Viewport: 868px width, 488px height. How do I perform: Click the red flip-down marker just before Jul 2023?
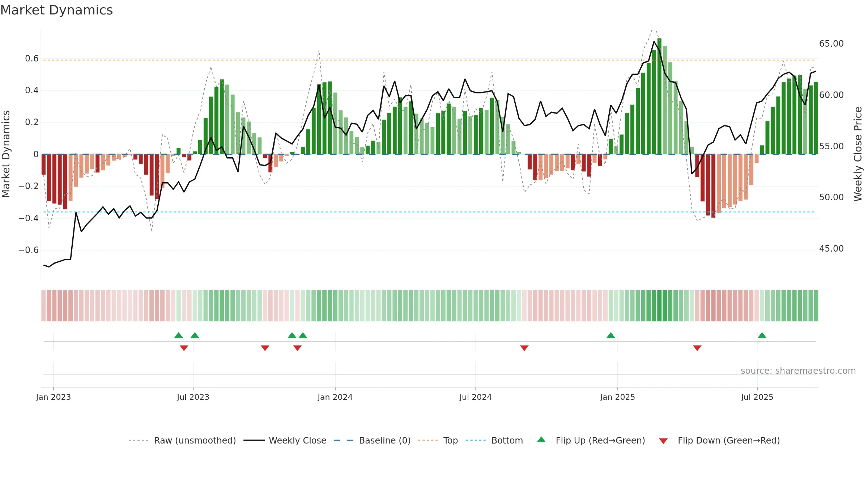184,348
